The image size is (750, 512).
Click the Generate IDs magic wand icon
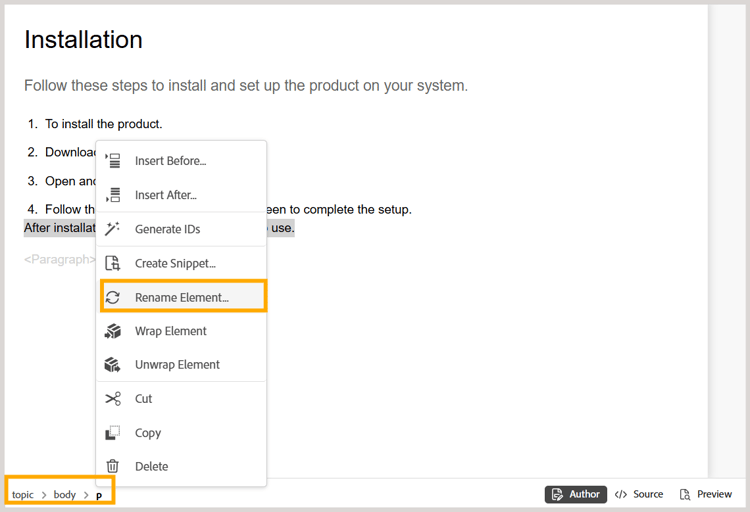(113, 229)
